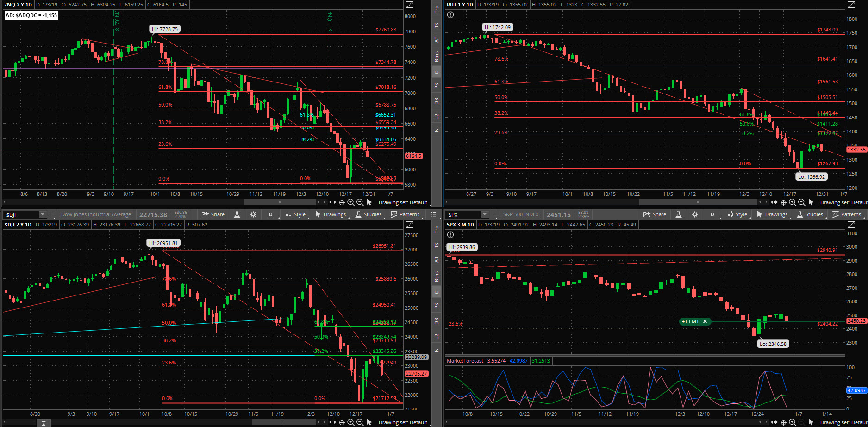Open the list menu icon in the $DJI toolbar
Image resolution: width=868 pixels, height=427 pixels.
(x=434, y=214)
